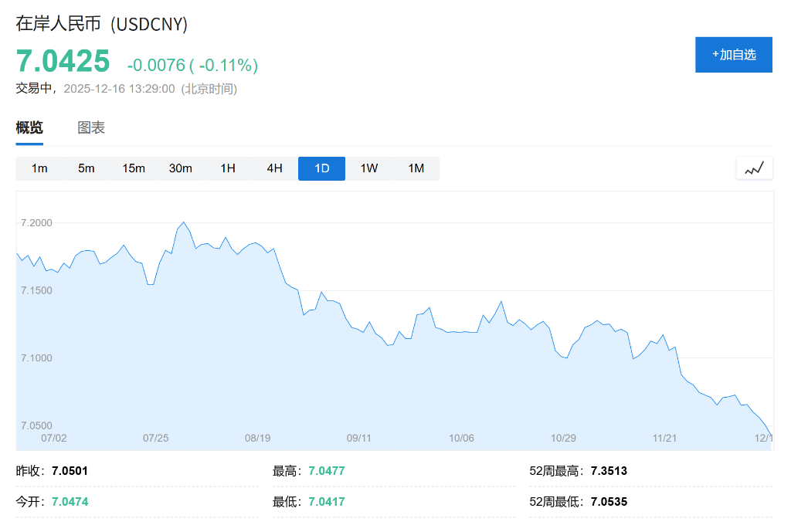Click the green 最高 value 7.0477
Screen dimensions: 791x532
325,470
